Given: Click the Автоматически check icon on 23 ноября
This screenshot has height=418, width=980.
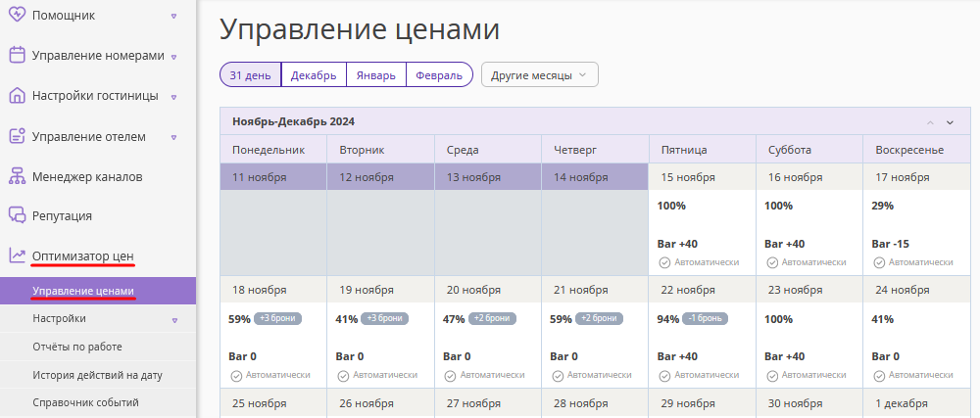Looking at the screenshot, I should point(772,376).
